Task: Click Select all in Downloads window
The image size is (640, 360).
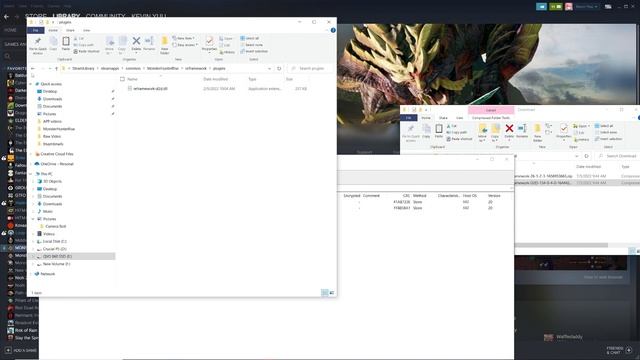Action: coord(604,126)
